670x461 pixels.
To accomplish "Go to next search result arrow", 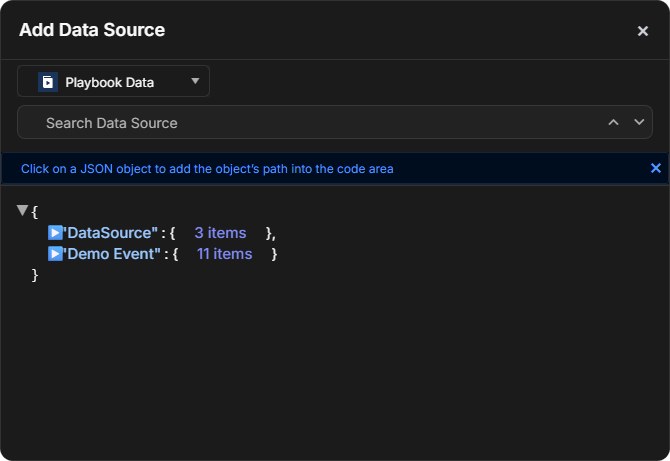I will [x=639, y=122].
